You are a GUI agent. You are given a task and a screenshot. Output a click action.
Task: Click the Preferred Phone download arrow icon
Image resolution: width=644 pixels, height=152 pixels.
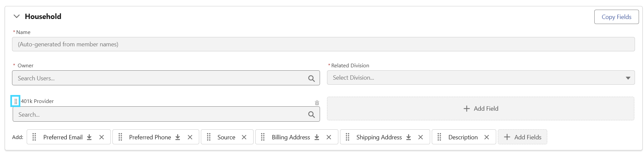178,137
